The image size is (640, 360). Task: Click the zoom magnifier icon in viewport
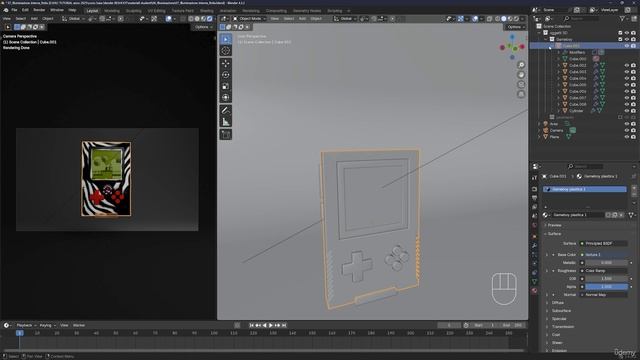(x=521, y=65)
